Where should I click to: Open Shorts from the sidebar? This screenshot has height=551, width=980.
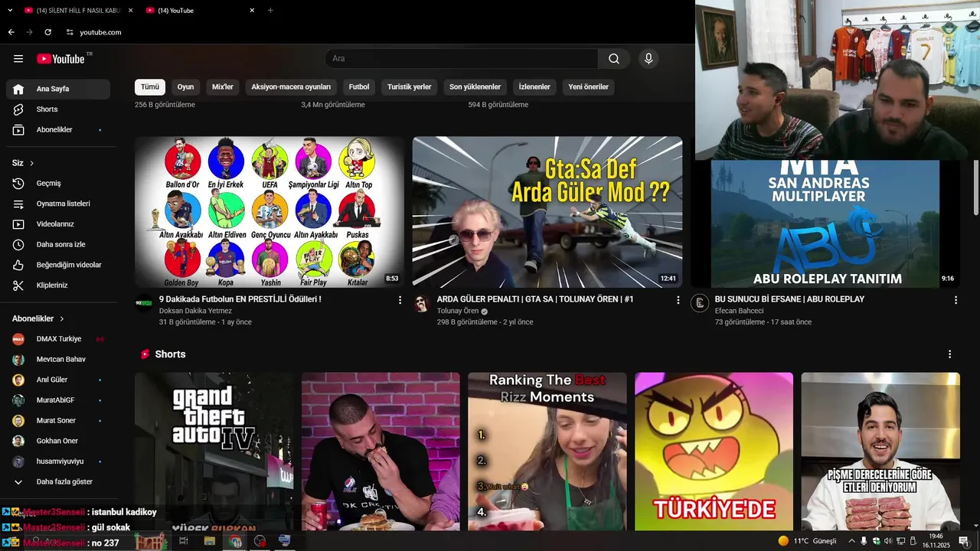click(58, 109)
